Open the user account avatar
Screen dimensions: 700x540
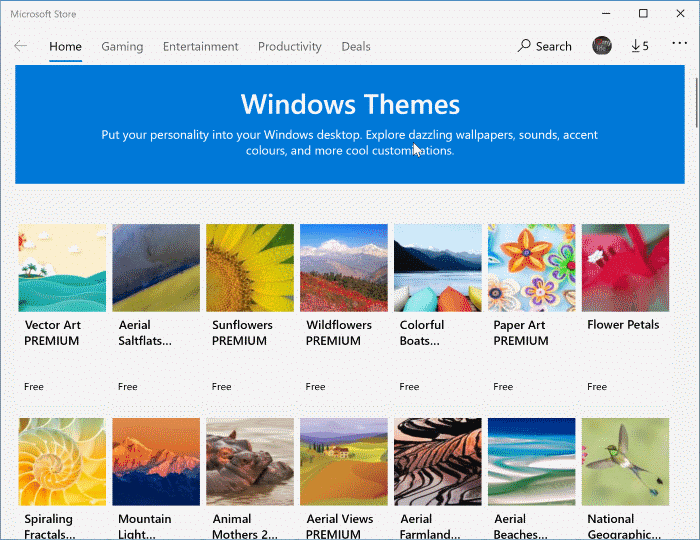point(601,46)
